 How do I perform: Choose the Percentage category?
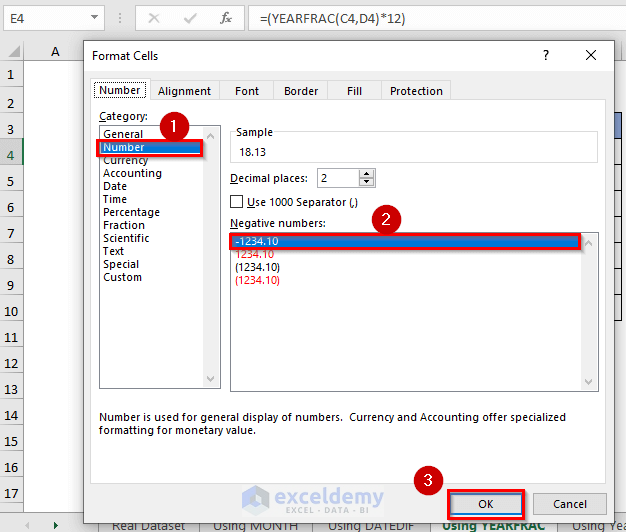coord(131,212)
